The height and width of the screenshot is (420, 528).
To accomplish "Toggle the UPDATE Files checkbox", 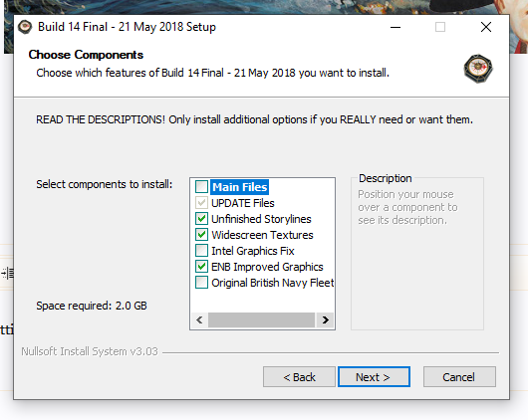I will [201, 203].
